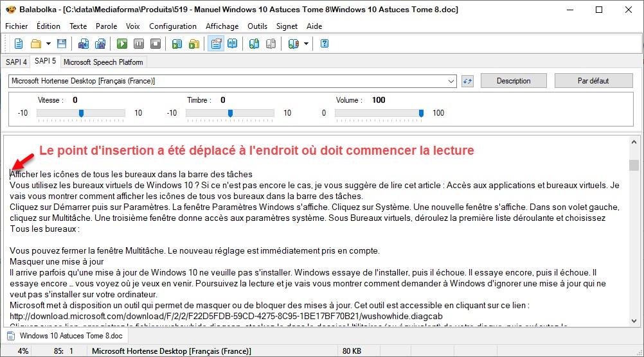Select the SAPI 4 tab
644x357 pixels.
[16, 62]
